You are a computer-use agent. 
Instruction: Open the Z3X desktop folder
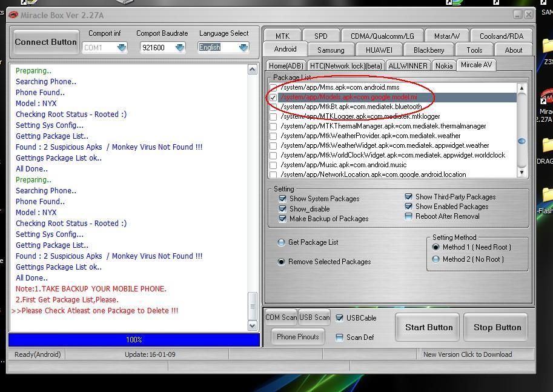[x=548, y=46]
